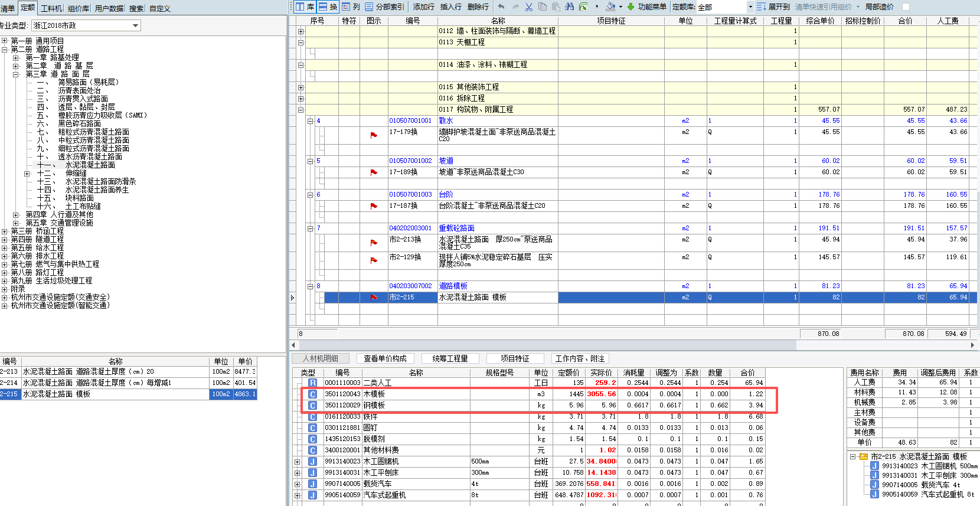The image size is (980, 506).
Task: Click red flag on row 市2-213换
Action: point(374,243)
